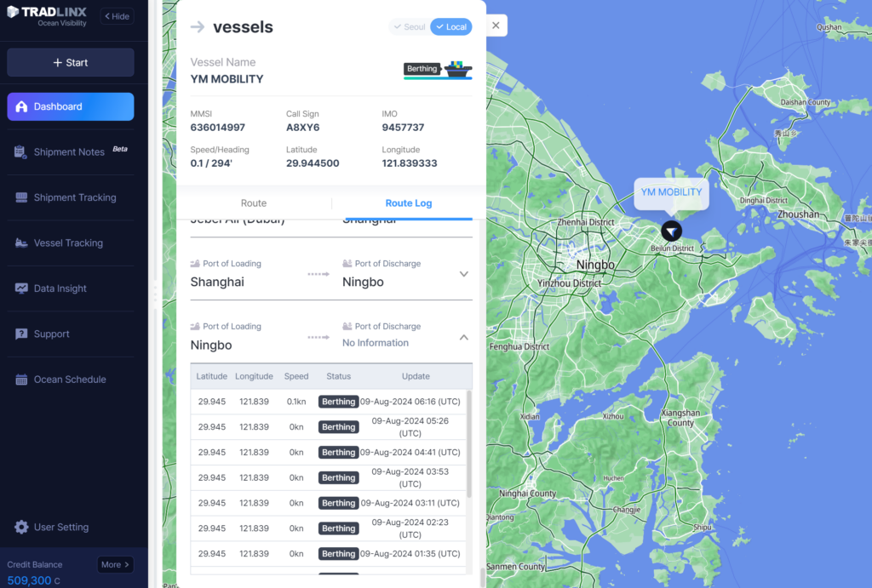Click the Zhoushan label on map
Image resolution: width=872 pixels, height=588 pixels.
point(798,214)
